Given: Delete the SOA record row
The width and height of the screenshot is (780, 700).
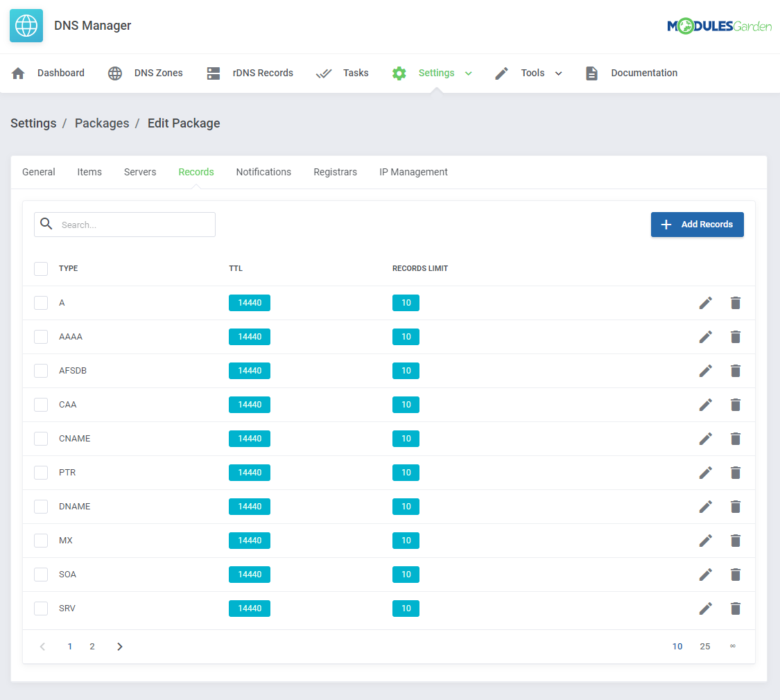Looking at the screenshot, I should point(735,575).
